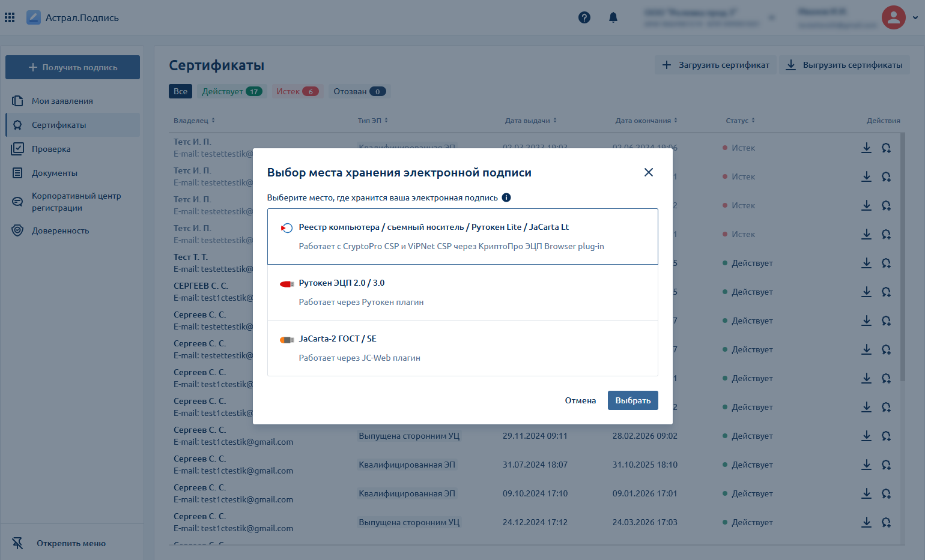Download certificate issued 24.12.2024 17:12
The height and width of the screenshot is (560, 925).
866,522
